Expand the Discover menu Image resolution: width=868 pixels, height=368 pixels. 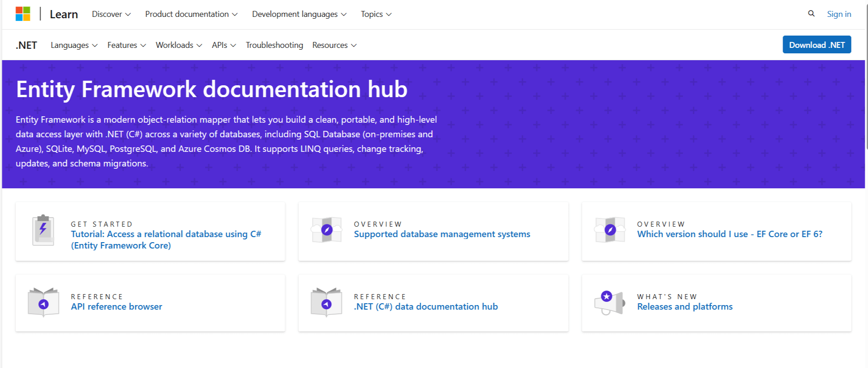(111, 14)
